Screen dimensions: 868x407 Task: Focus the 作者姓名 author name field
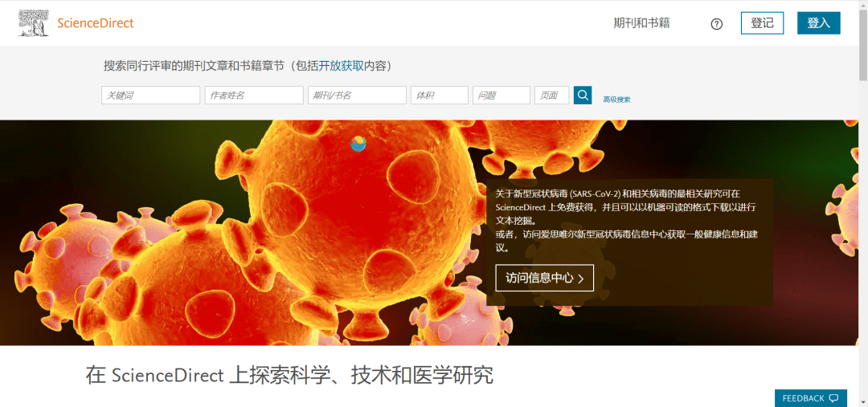pos(254,95)
